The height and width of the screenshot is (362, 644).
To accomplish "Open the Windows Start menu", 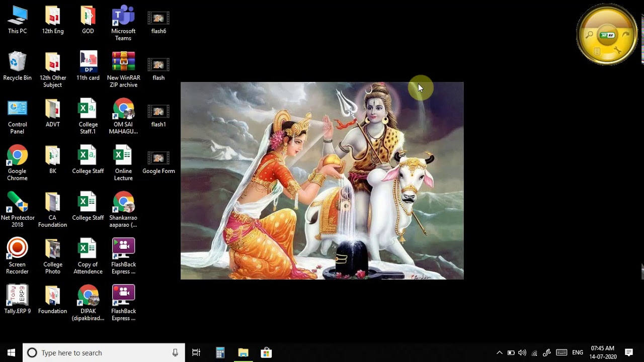I will tap(11, 353).
